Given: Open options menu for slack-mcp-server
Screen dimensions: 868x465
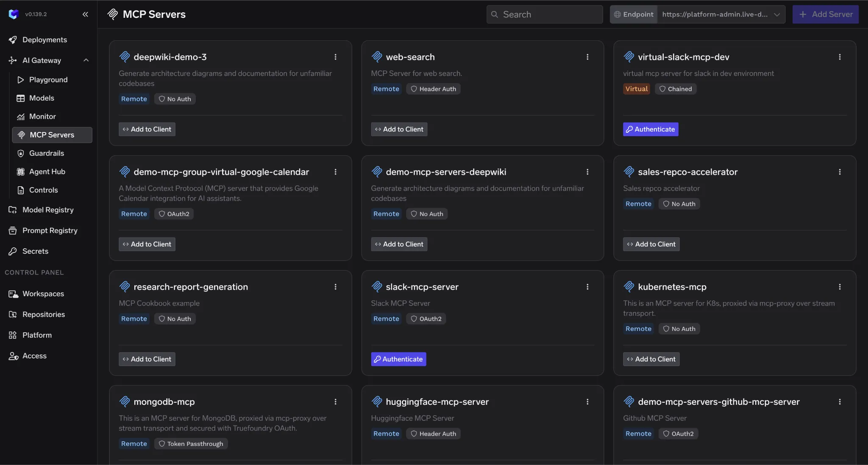Looking at the screenshot, I should [x=587, y=287].
